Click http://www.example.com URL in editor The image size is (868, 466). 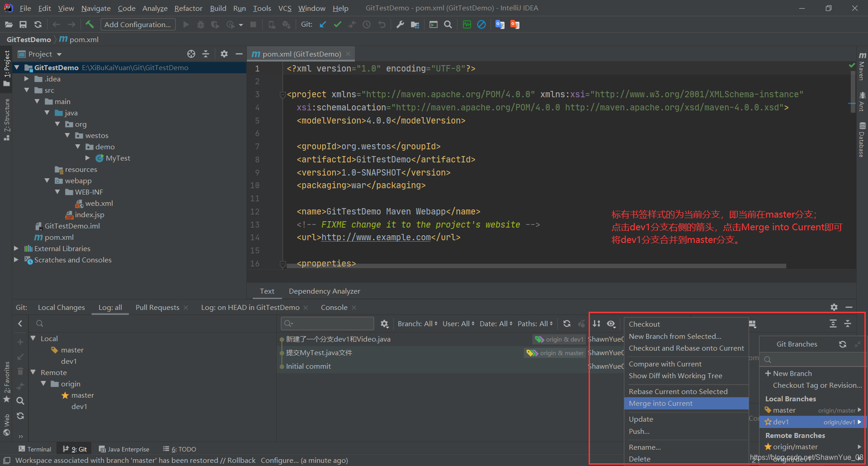click(x=376, y=238)
